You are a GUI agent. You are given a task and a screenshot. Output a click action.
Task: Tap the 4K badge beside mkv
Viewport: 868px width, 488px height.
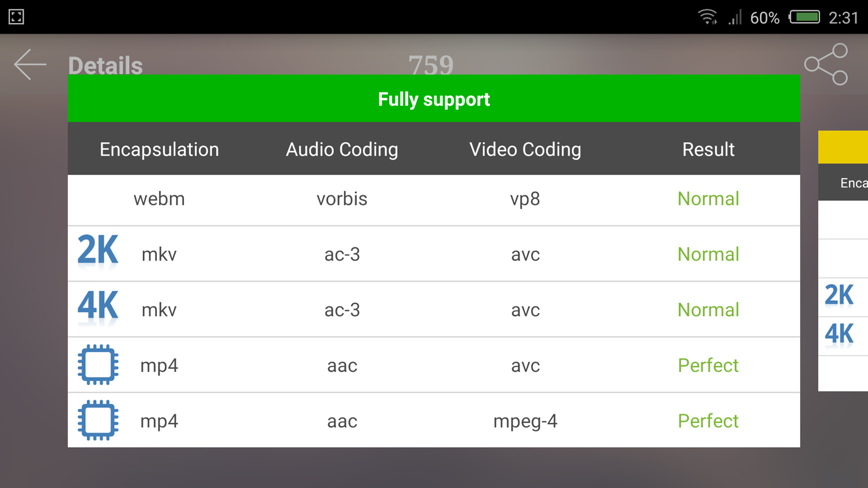click(x=98, y=307)
